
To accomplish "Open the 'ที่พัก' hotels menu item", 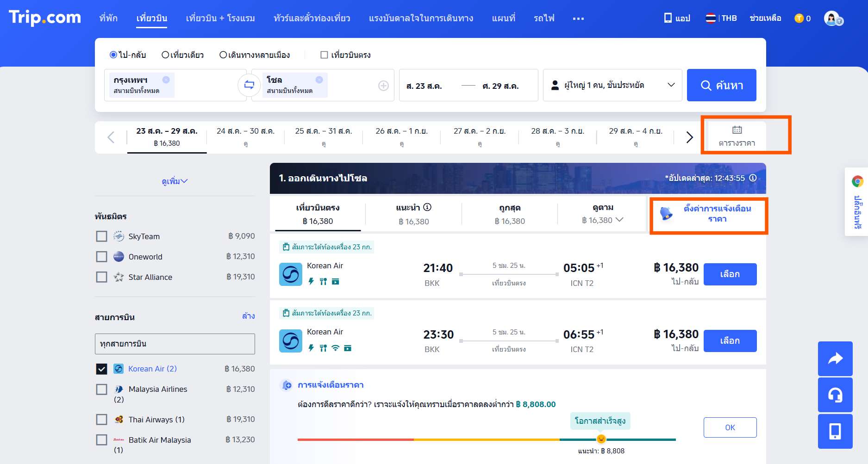I will click(x=108, y=18).
